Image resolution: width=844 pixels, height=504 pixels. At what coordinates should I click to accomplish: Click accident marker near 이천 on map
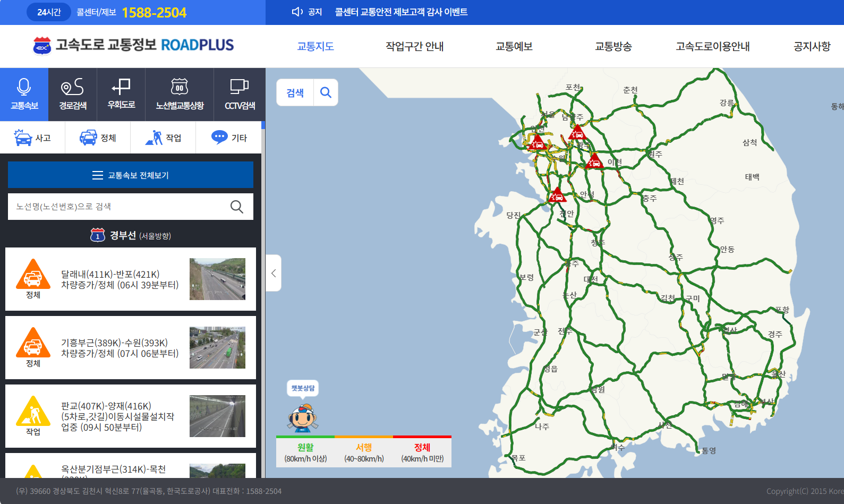tap(594, 160)
